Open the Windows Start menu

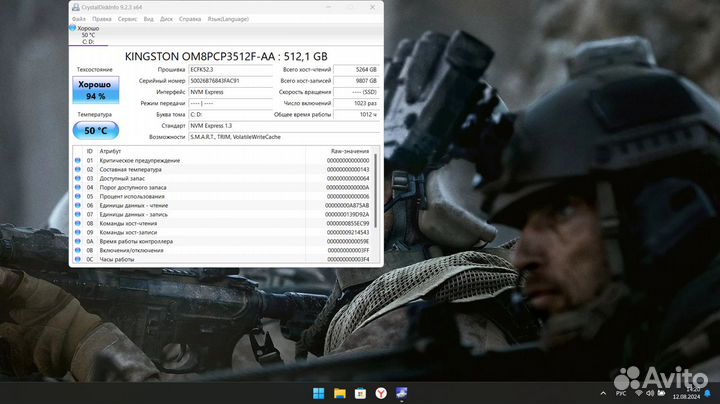pos(318,393)
